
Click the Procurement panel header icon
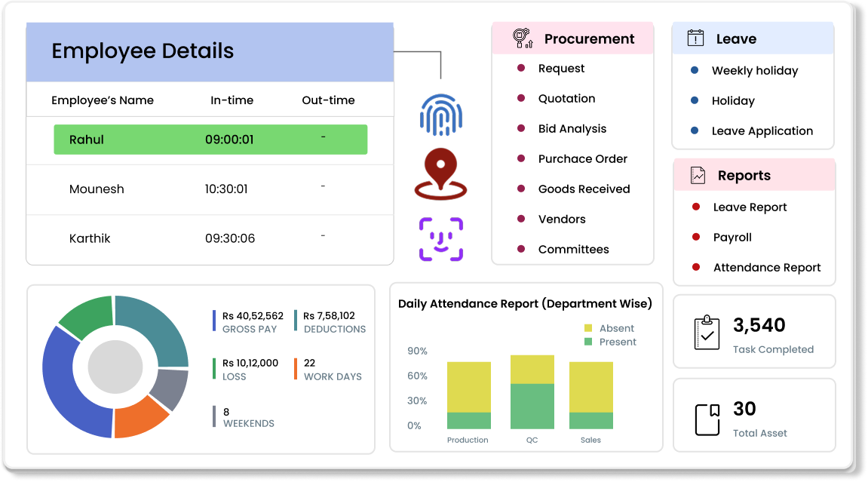click(520, 37)
